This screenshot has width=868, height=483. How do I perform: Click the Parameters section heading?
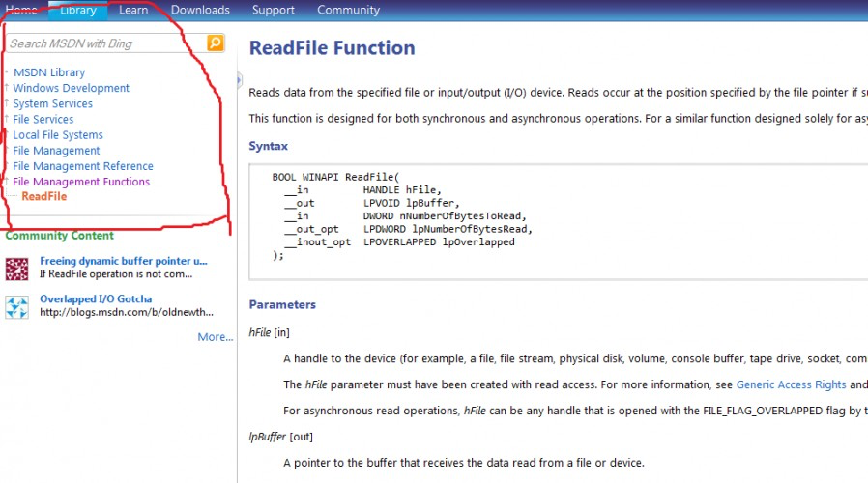pyautogui.click(x=282, y=305)
